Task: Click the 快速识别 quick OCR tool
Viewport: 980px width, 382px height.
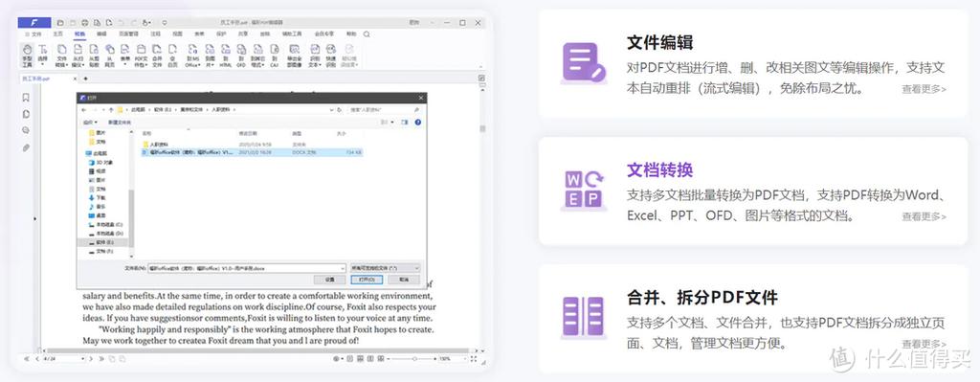Action: [x=330, y=56]
